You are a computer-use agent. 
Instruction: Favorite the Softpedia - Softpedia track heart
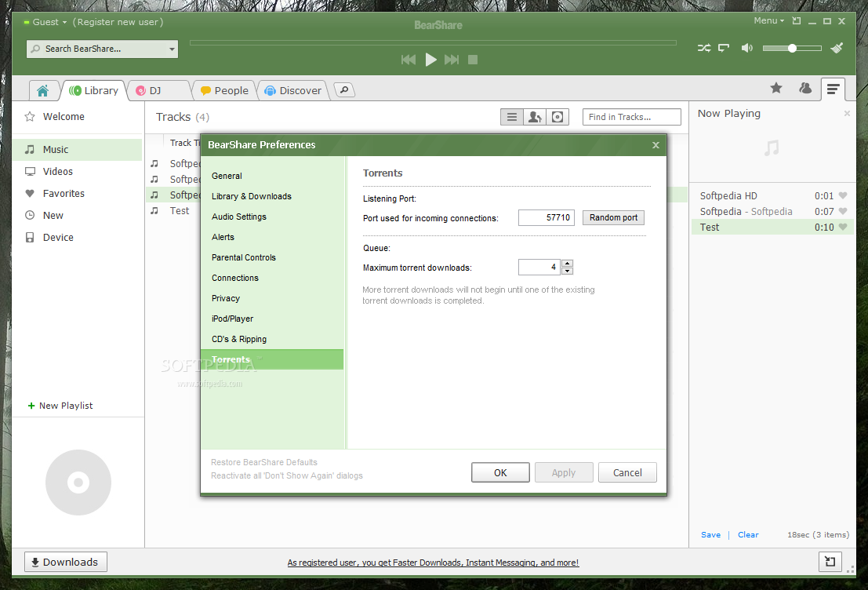click(x=843, y=211)
